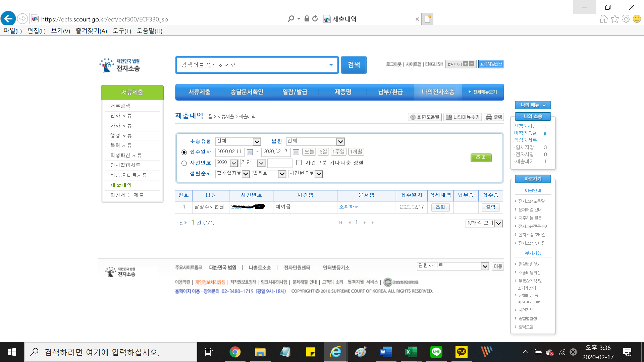Click the screen zoom-in plus icon
Image resolution: width=644 pixels, height=362 pixels.
[466, 64]
